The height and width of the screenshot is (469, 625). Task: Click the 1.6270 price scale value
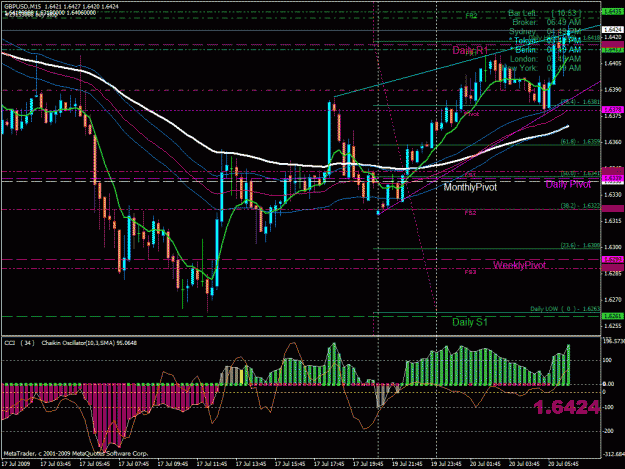[x=614, y=300]
